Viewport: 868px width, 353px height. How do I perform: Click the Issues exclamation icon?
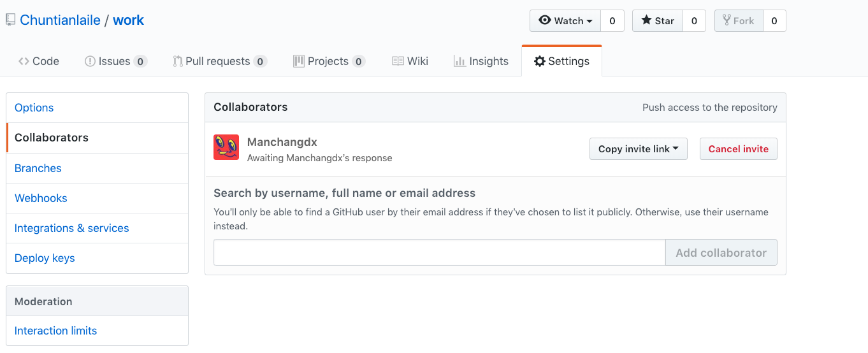[90, 61]
